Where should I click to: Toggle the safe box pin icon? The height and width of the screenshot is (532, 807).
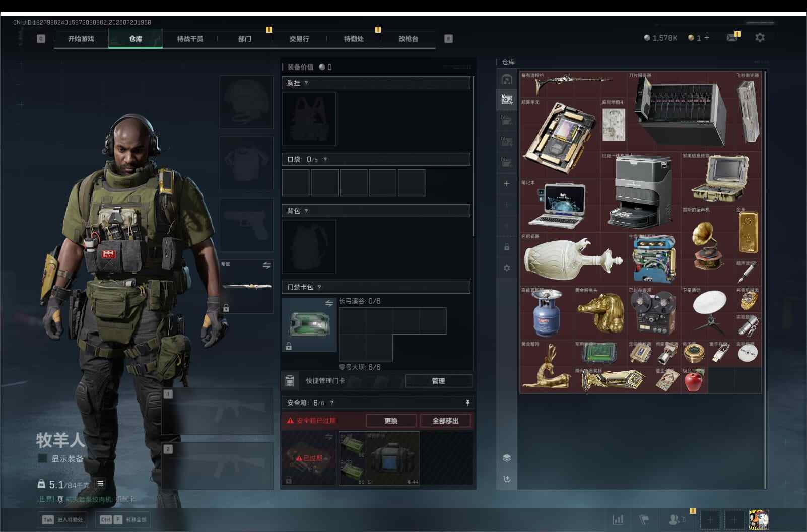click(467, 402)
